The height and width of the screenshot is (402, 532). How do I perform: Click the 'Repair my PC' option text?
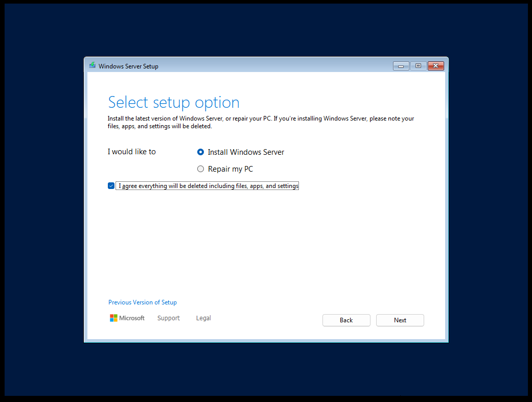tap(230, 169)
